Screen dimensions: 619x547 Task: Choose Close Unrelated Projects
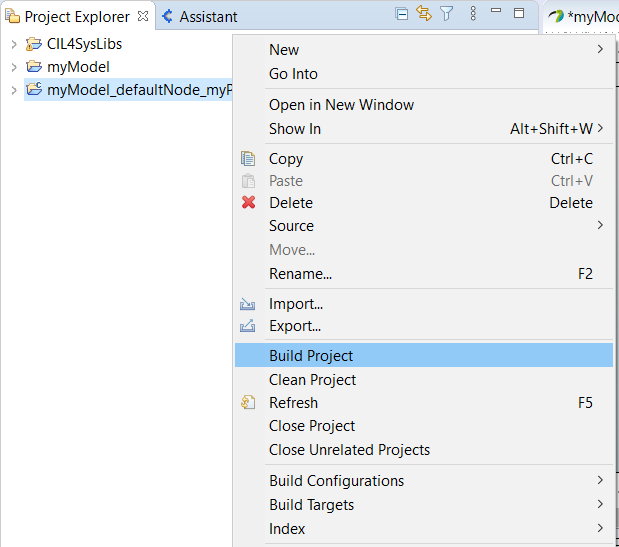pos(424,450)
